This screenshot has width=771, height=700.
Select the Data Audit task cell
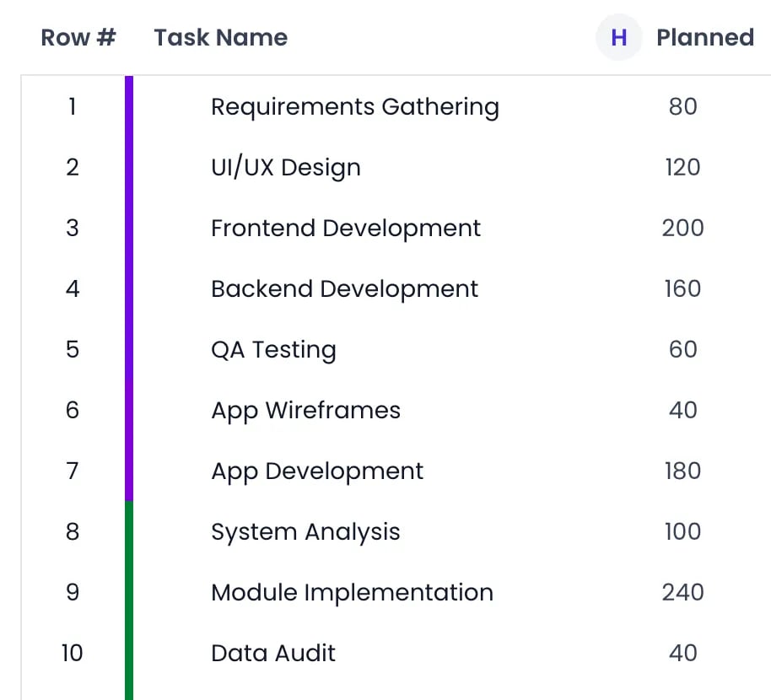pyautogui.click(x=273, y=654)
